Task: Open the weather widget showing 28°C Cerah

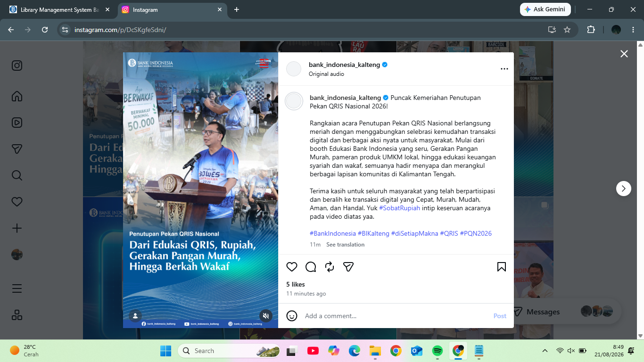Action: (25, 351)
